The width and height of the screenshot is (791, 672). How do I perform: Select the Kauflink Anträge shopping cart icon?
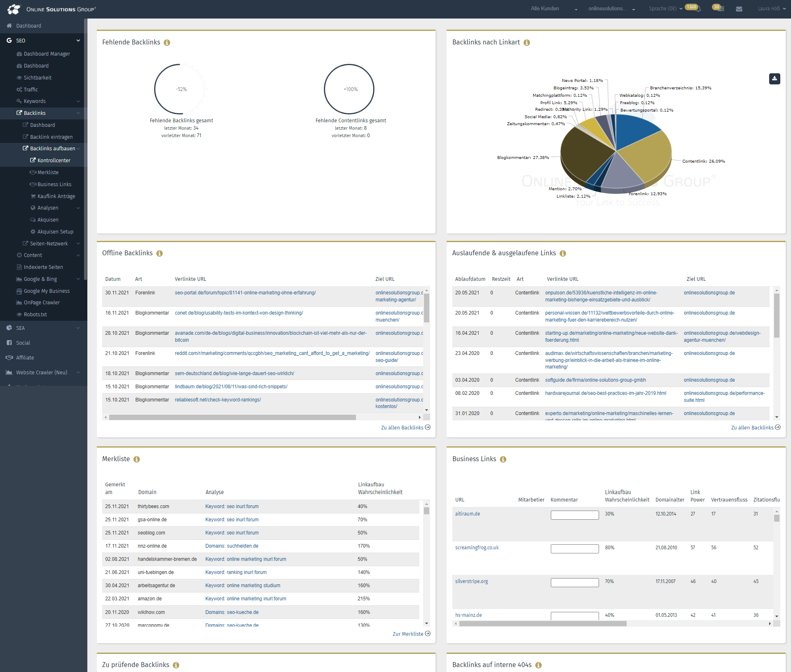(33, 196)
